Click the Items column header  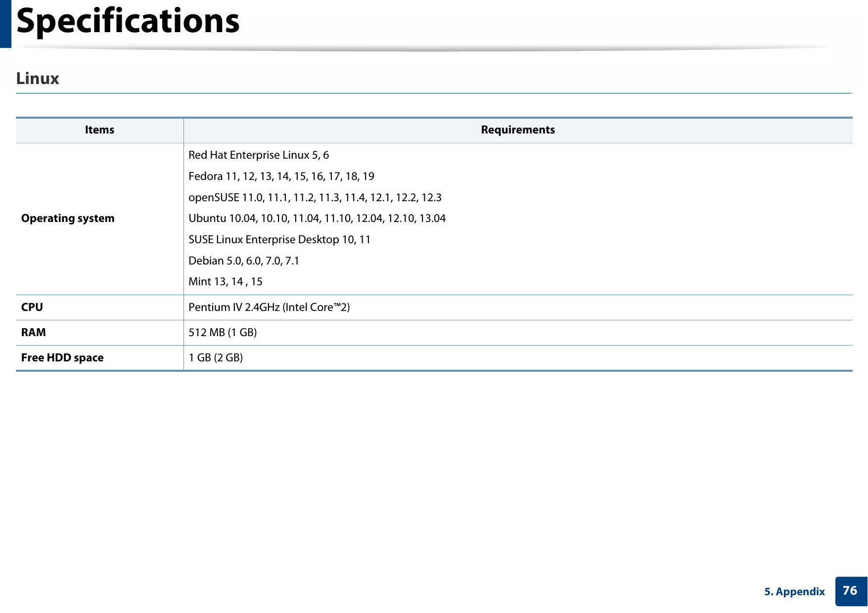[99, 130]
